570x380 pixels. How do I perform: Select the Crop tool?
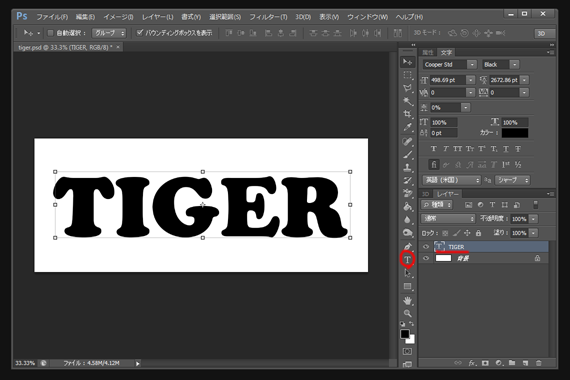[408, 114]
